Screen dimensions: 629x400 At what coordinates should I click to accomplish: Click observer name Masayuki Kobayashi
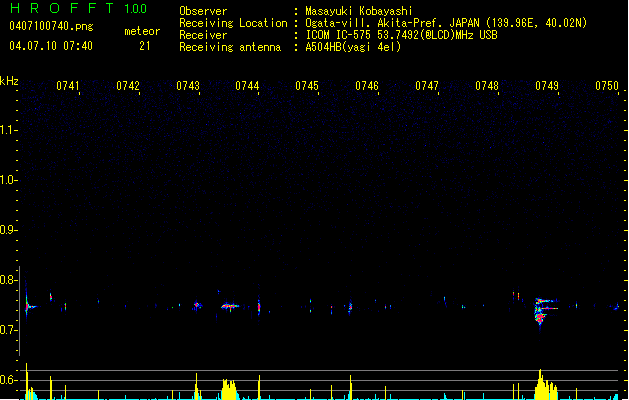pos(359,11)
